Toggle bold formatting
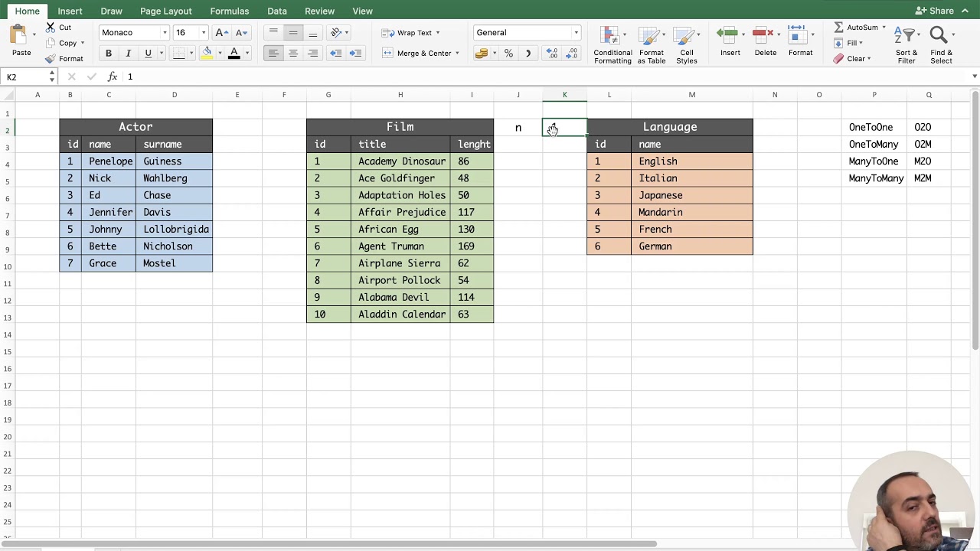Viewport: 980px width, 551px height. click(x=109, y=53)
